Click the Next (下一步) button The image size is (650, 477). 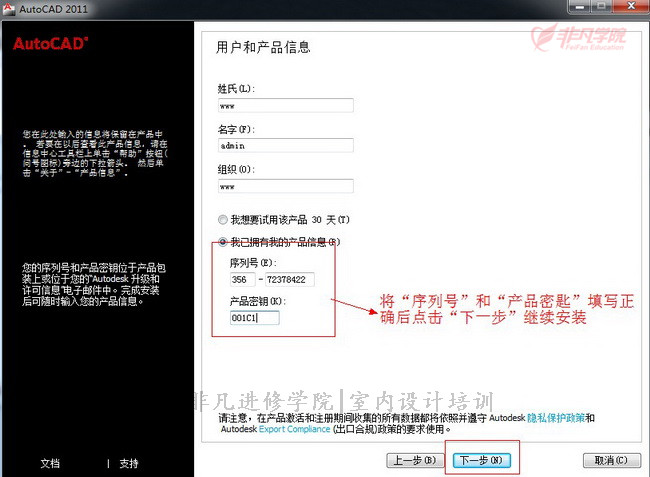tap(481, 460)
